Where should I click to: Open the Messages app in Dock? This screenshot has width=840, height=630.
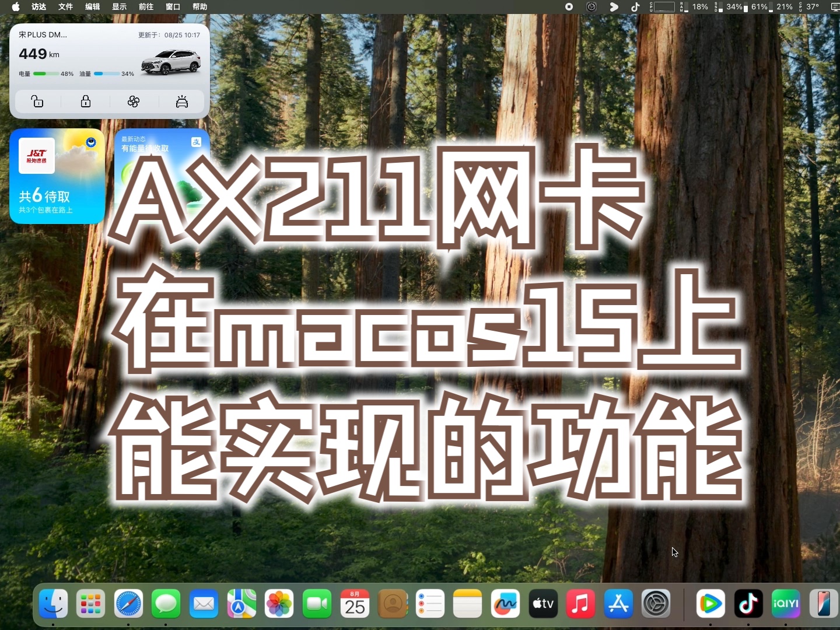[166, 603]
